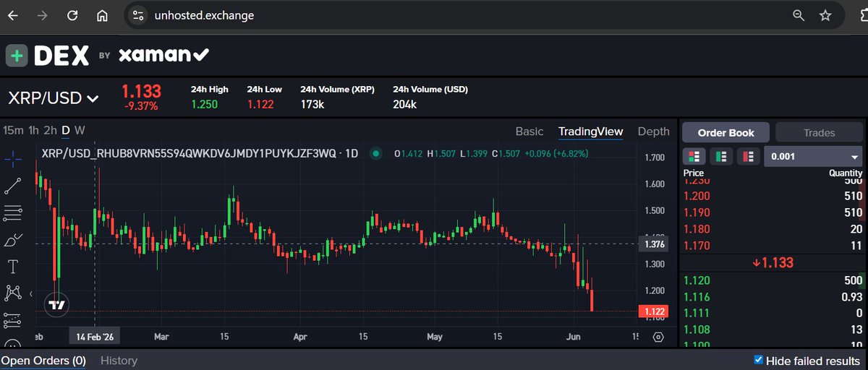Select the trend line drawing tool
Screen dimensions: 868x370
[x=12, y=185]
